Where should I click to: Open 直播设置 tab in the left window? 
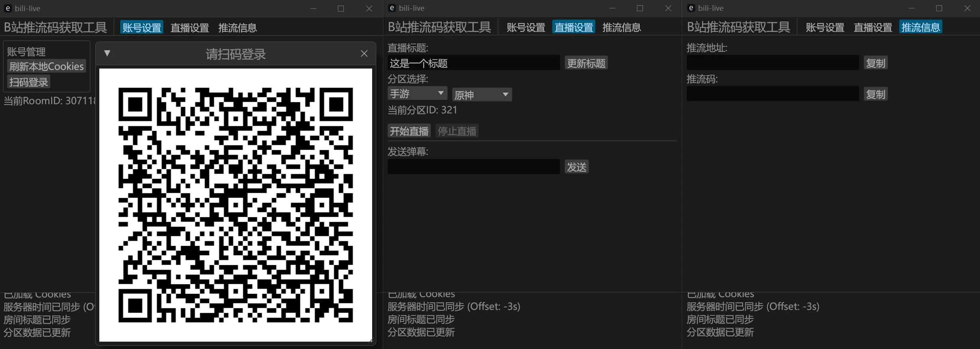(190, 28)
